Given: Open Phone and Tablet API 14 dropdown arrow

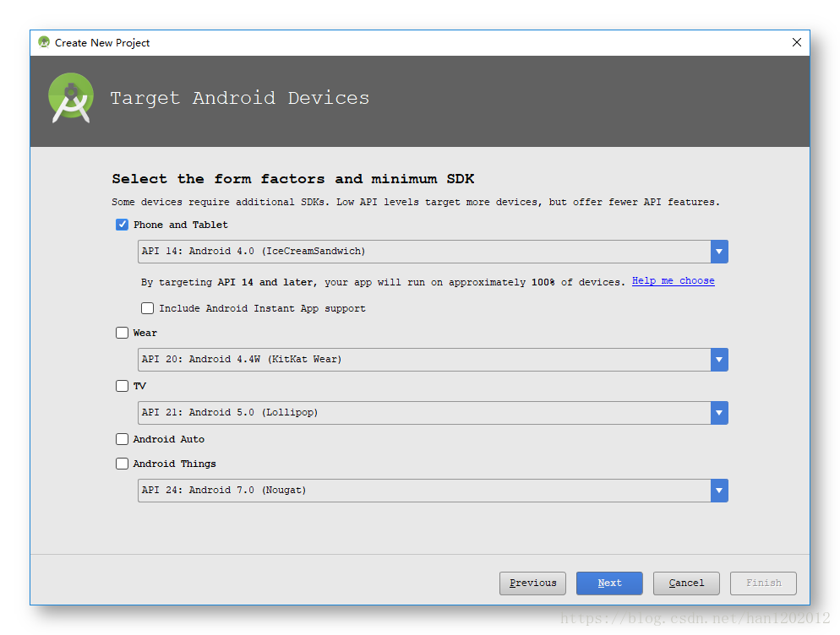Looking at the screenshot, I should pos(719,251).
